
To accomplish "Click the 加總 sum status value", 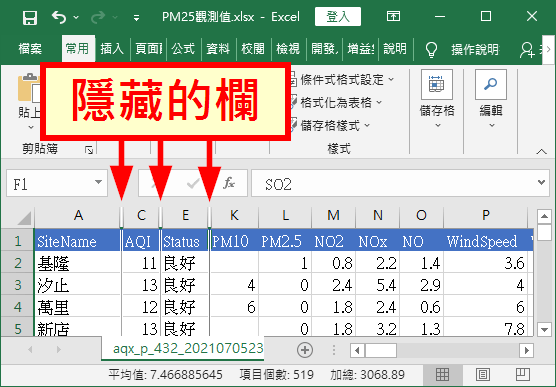I will coord(368,375).
